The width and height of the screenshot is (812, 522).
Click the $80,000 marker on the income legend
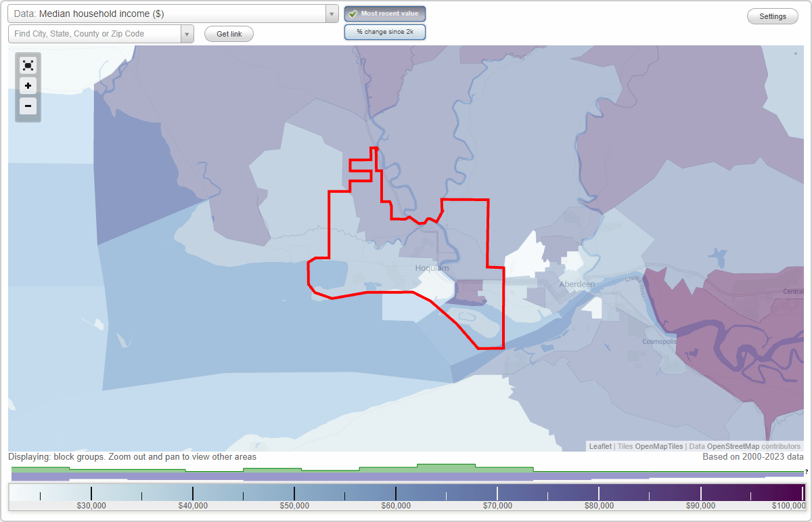[x=600, y=505]
